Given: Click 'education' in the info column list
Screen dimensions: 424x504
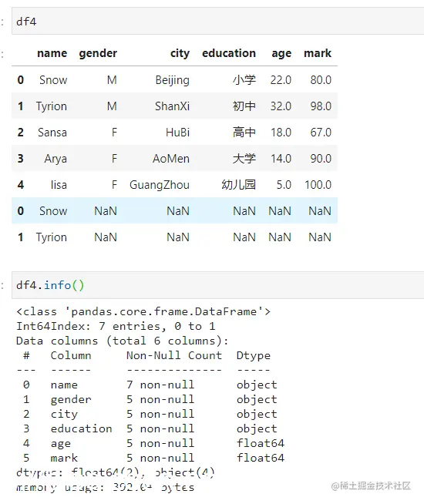Looking at the screenshot, I should tap(81, 428).
